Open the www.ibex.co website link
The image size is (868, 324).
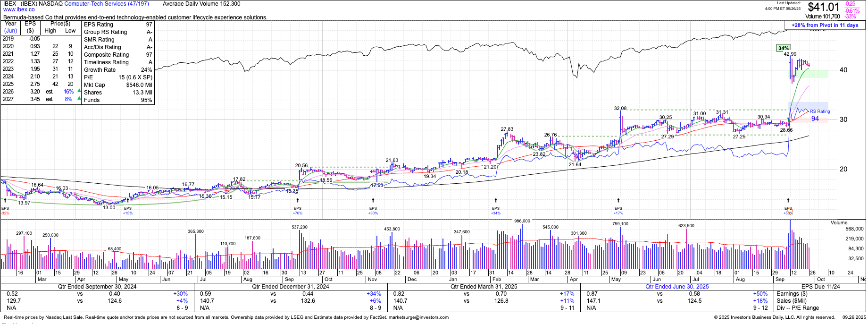(x=19, y=9)
